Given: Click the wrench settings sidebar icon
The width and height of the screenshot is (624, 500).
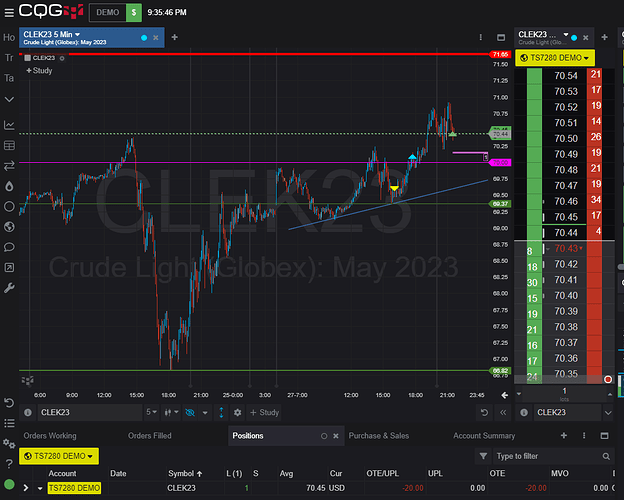Looking at the screenshot, I should point(8,288).
